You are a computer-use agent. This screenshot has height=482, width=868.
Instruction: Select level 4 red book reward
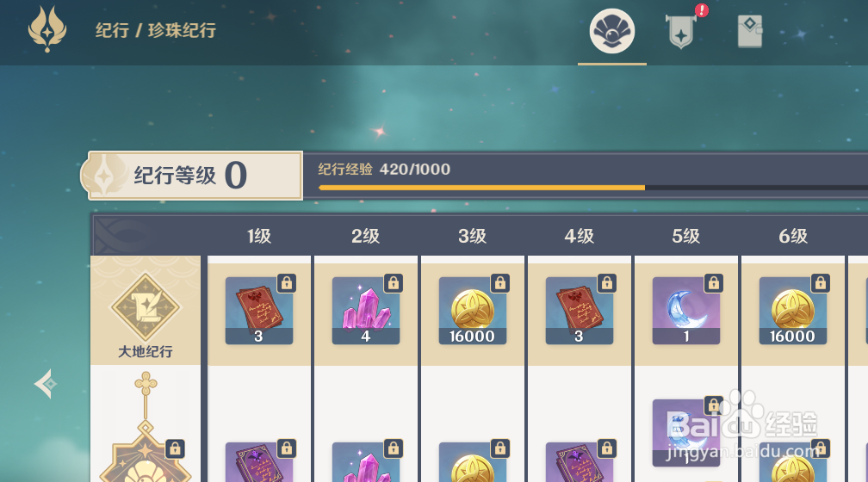(580, 311)
